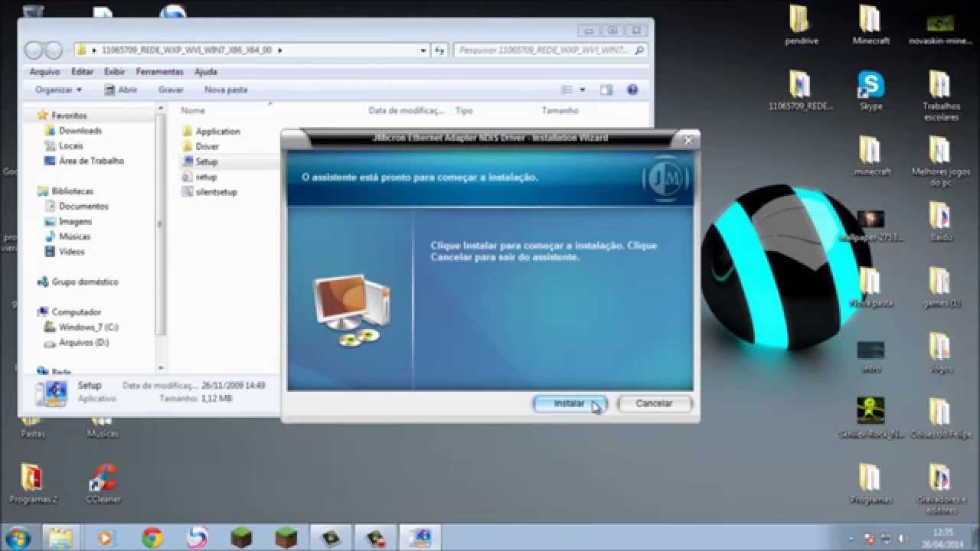
Task: Open the Exibir menu
Action: tap(114, 71)
